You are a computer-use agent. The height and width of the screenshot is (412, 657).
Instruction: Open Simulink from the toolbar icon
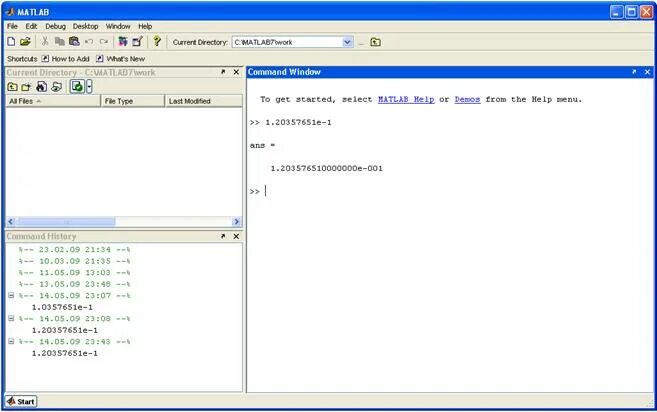click(123, 41)
